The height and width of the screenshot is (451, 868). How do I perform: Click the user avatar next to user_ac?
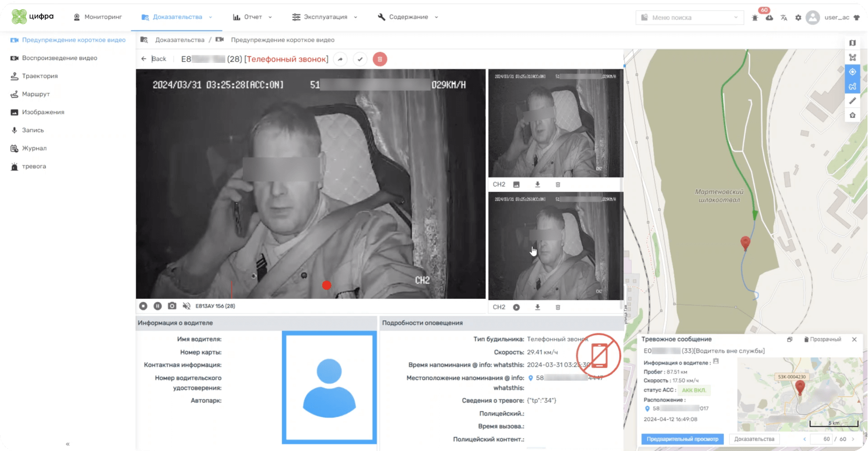pyautogui.click(x=813, y=17)
